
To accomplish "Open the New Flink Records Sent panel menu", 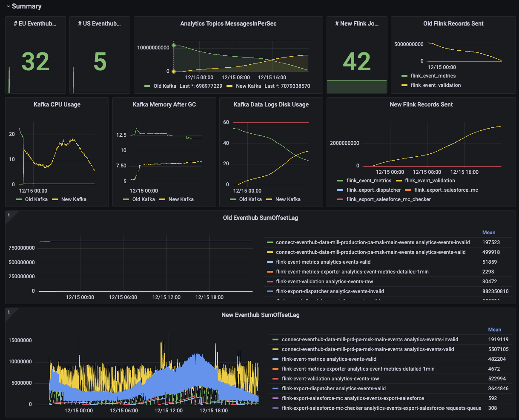I will click(x=421, y=104).
